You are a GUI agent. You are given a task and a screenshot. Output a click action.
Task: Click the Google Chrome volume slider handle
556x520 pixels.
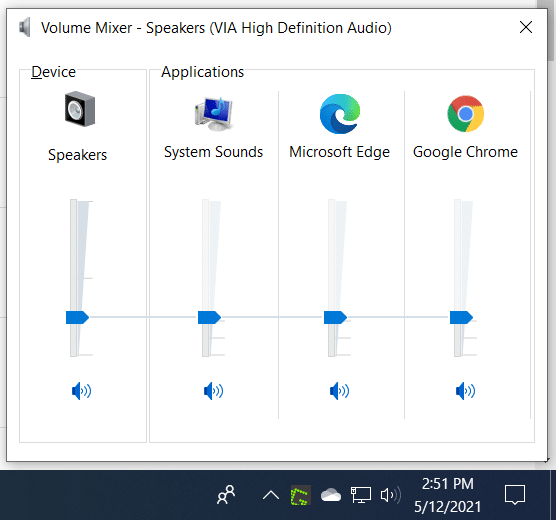(x=461, y=317)
